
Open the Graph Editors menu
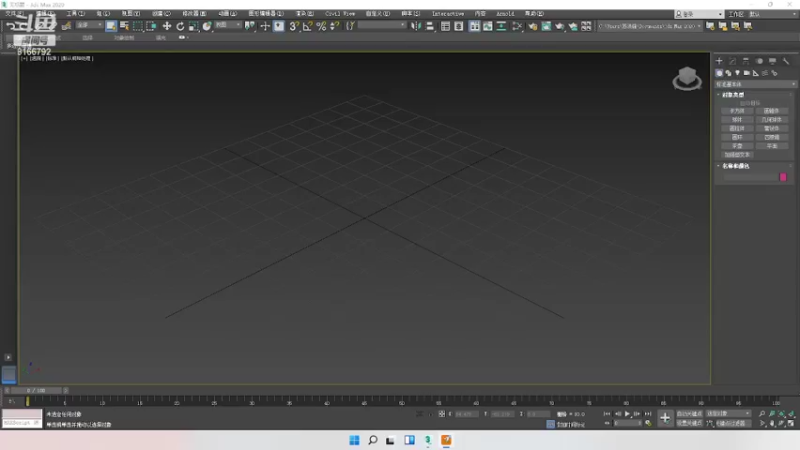pyautogui.click(x=266, y=14)
